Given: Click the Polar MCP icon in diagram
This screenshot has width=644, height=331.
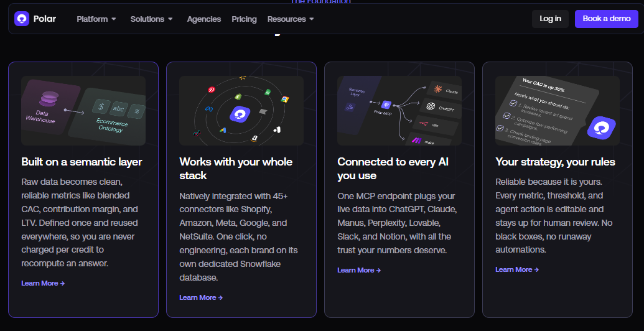Looking at the screenshot, I should 386,105.
